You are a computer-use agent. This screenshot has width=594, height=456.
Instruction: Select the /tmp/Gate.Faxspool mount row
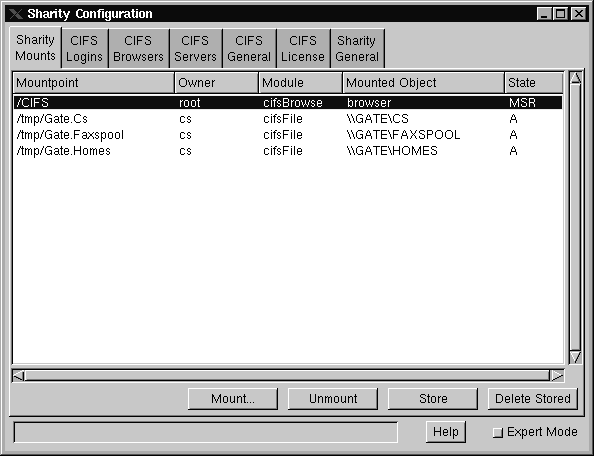[288, 135]
